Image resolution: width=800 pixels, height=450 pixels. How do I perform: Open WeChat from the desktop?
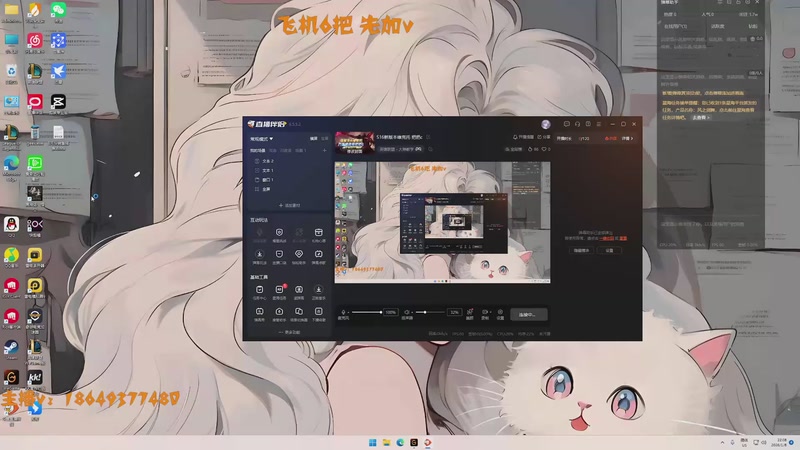[x=58, y=12]
